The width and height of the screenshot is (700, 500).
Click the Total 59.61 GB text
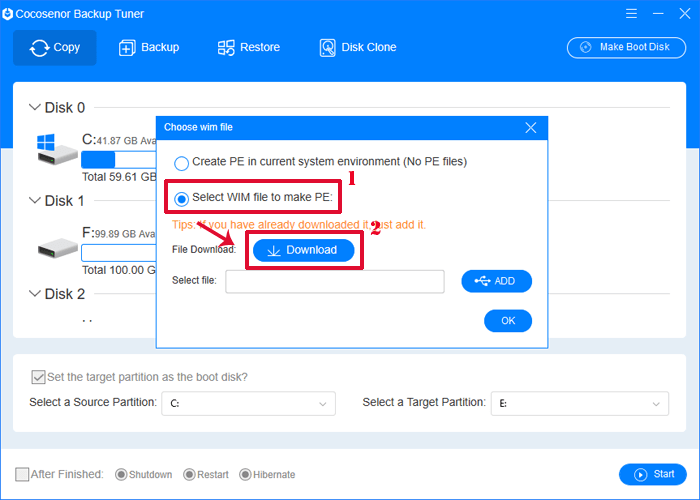pos(119,177)
